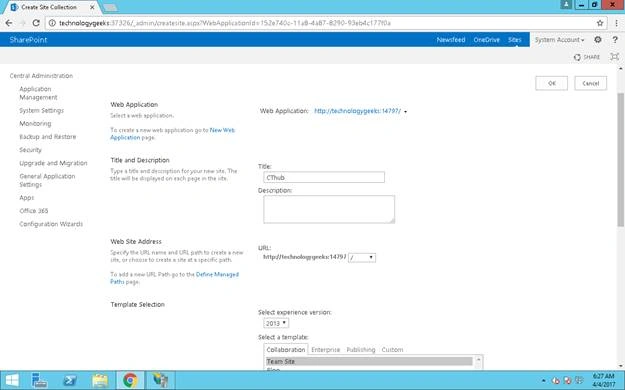Switch to Collaboration template tab
This screenshot has width=625, height=390.
click(286, 349)
